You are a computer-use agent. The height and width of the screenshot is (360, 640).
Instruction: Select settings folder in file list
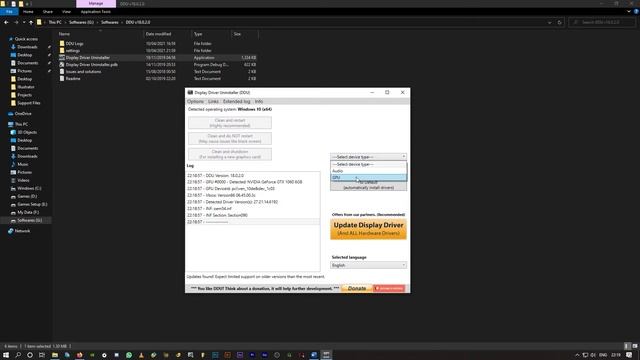coord(73,51)
